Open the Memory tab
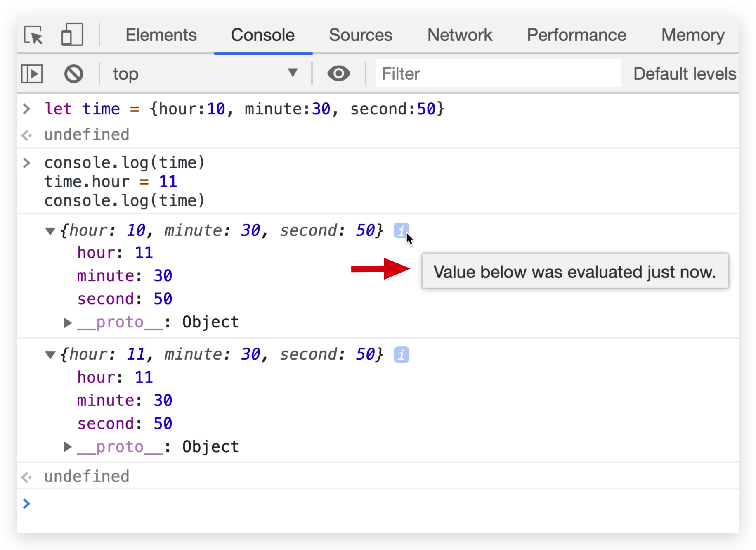 point(693,35)
